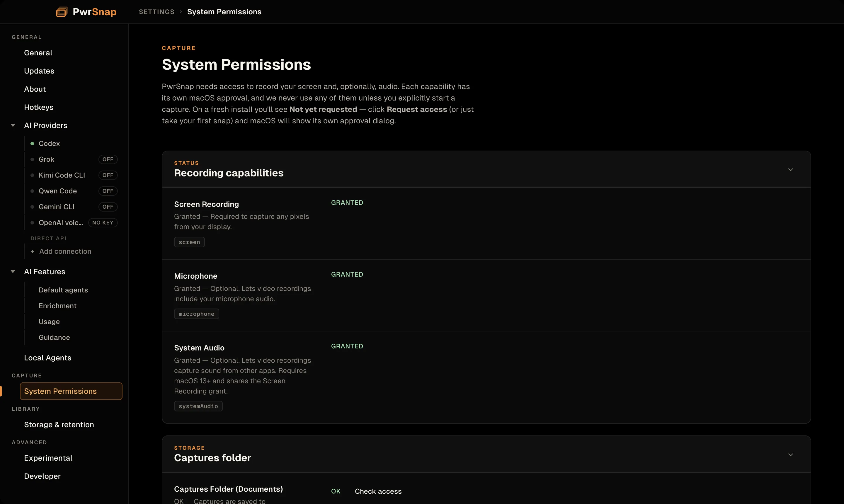Click the 'systemAudio' code tag
The height and width of the screenshot is (504, 844).
(198, 406)
